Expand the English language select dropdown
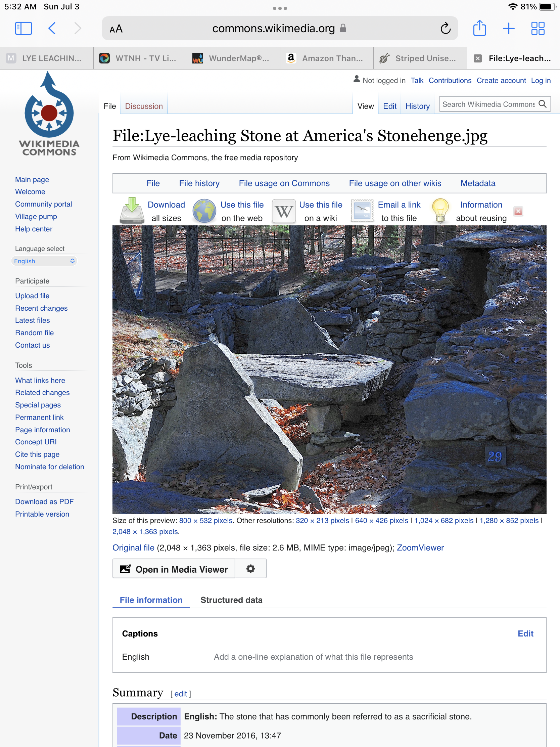Viewport: 560px width, 747px height. (x=44, y=261)
